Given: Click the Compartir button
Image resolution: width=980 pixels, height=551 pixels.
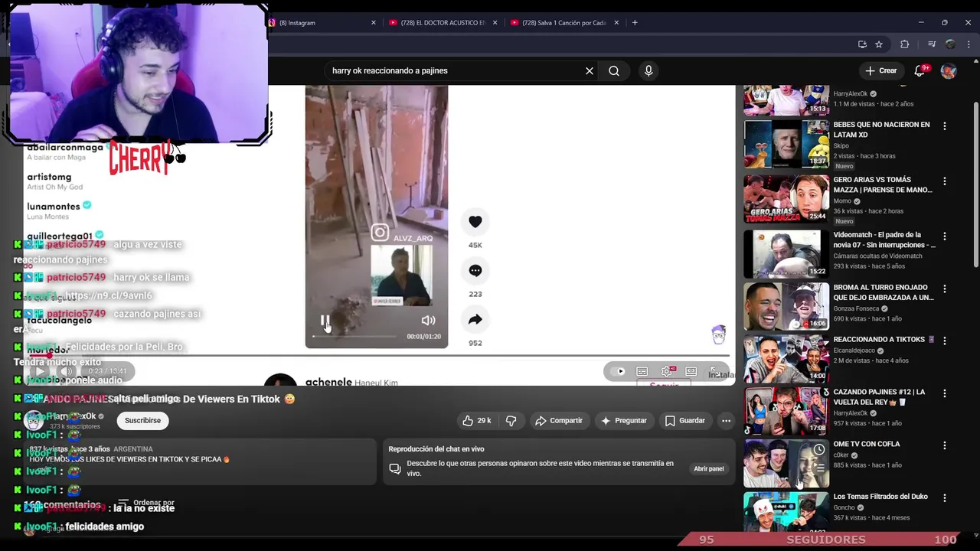Looking at the screenshot, I should [559, 420].
